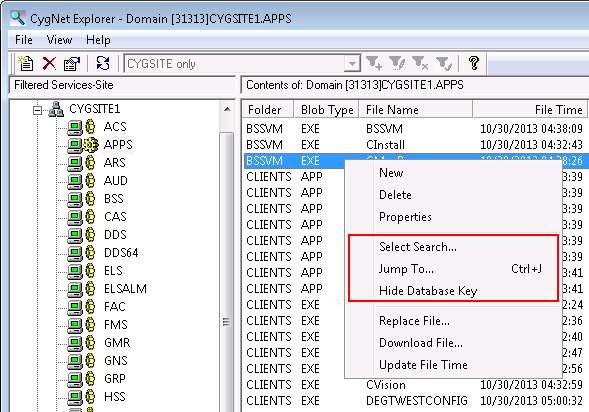Viewport: 589px width, 412px height.
Task: Click the tree pane scrollbar thumb
Action: [x=227, y=272]
